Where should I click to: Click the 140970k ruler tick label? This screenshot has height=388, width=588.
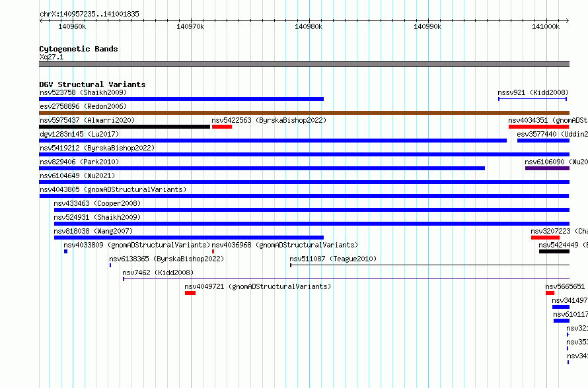[190, 26]
